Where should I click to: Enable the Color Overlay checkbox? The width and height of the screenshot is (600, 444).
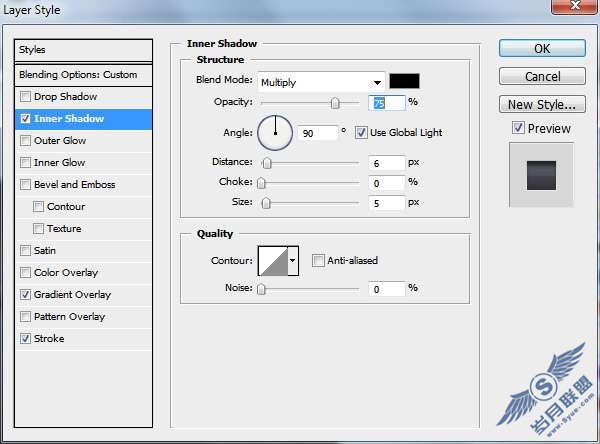pyautogui.click(x=25, y=273)
